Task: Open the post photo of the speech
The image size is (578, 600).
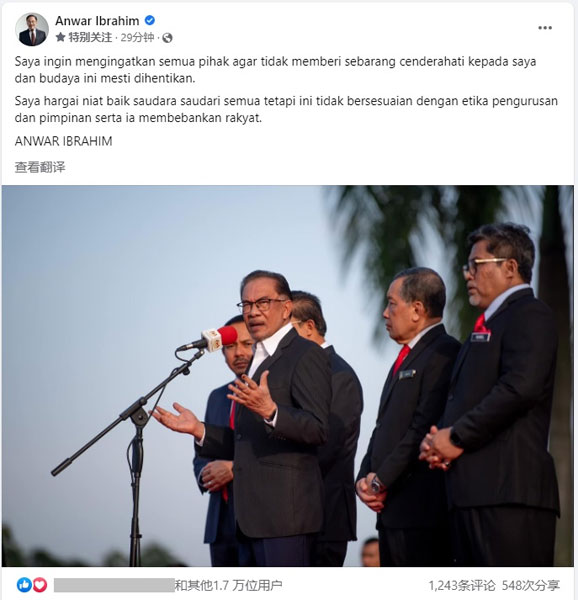Action: point(288,376)
